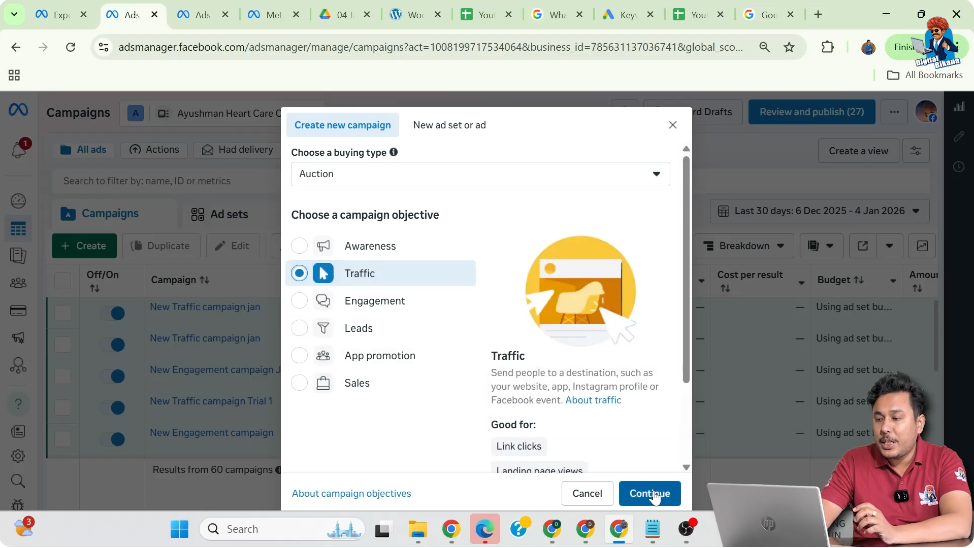The height and width of the screenshot is (548, 974).
Task: Open the browser extensions puzzle icon
Action: 827,47
